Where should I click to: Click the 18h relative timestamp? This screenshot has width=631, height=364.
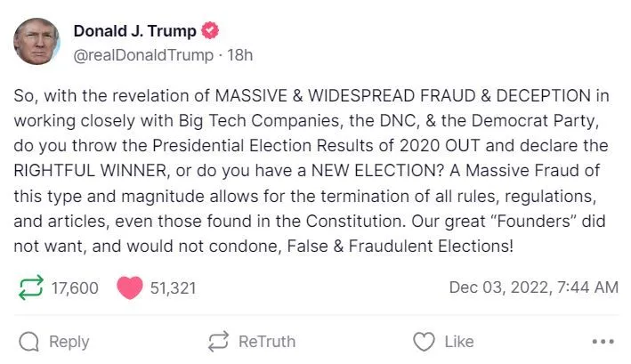[x=240, y=55]
